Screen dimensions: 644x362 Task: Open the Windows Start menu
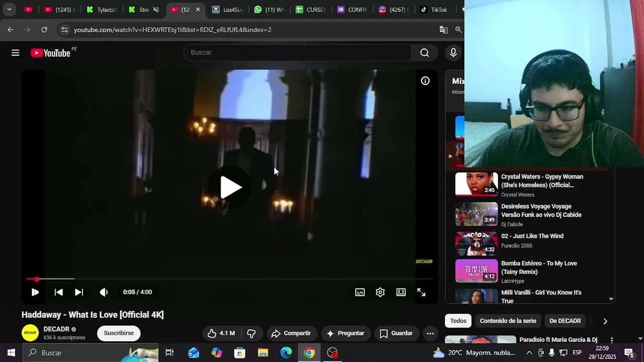[11, 353]
